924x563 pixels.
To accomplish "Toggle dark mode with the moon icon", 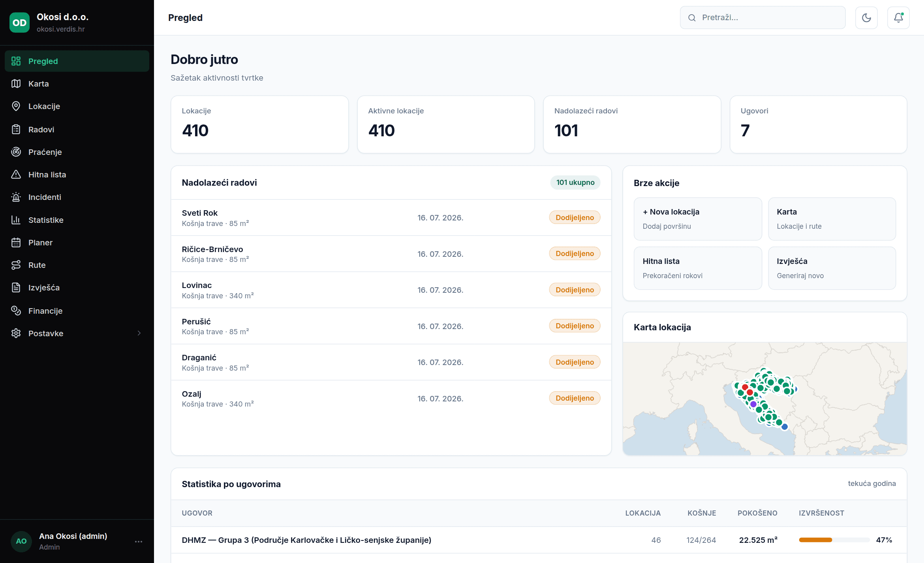I will click(866, 18).
